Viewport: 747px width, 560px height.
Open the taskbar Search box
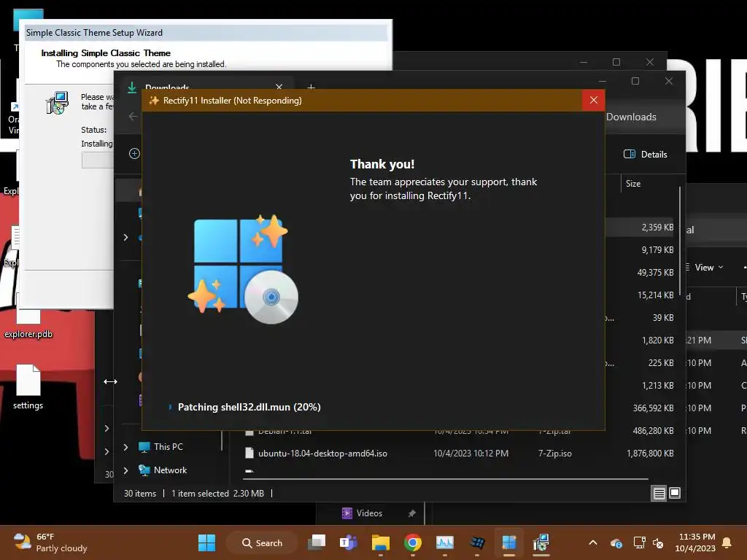262,542
